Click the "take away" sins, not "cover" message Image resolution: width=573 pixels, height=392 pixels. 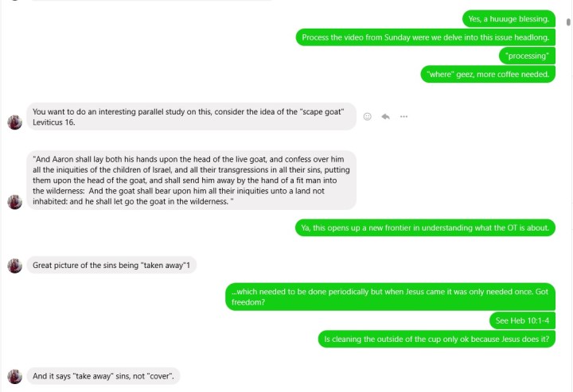pos(103,376)
